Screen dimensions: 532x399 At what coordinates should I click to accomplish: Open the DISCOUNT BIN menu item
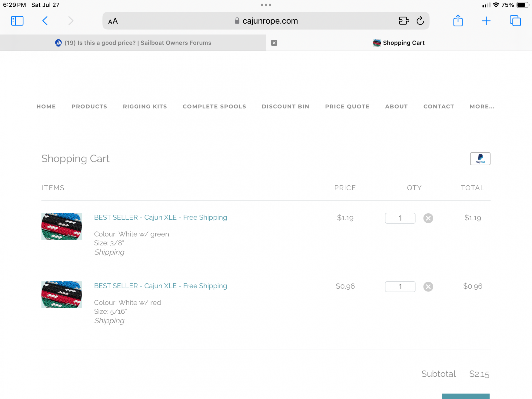pos(285,106)
